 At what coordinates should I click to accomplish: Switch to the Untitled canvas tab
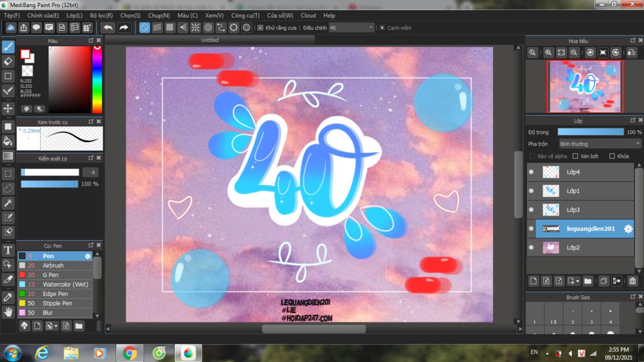[x=209, y=40]
